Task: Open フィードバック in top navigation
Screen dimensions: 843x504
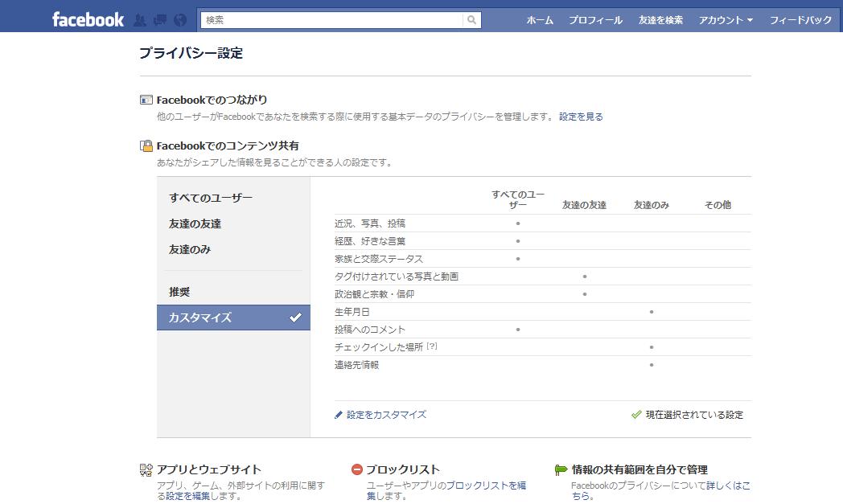Action: click(800, 20)
